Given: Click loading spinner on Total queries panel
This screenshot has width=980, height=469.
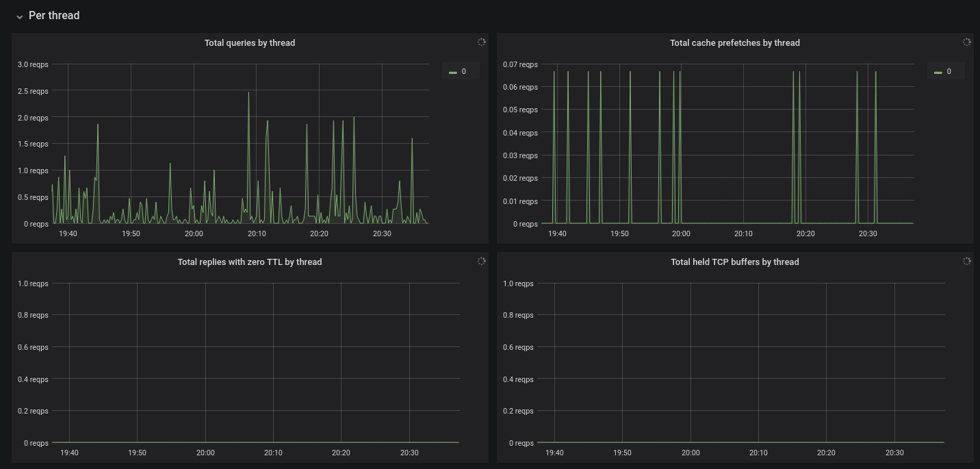Looking at the screenshot, I should (x=482, y=42).
